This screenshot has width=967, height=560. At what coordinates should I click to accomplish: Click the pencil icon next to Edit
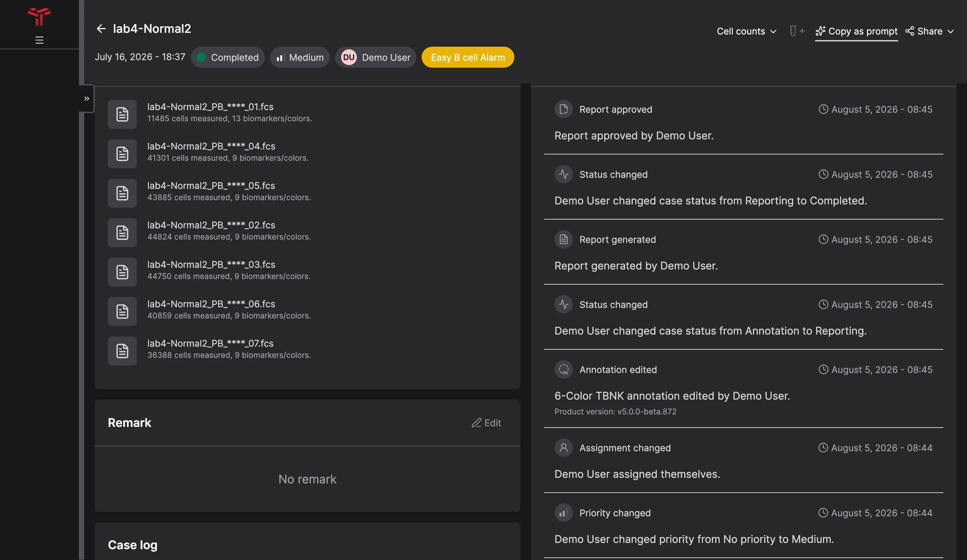tap(476, 423)
